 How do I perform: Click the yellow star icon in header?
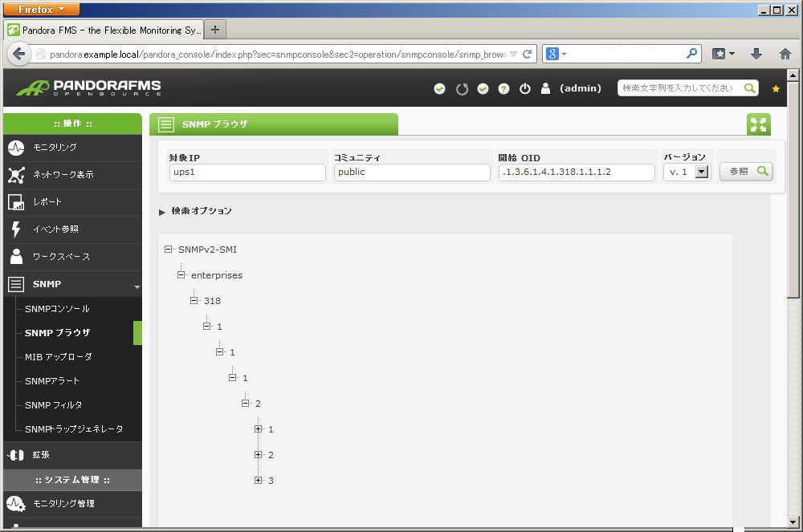point(776,88)
